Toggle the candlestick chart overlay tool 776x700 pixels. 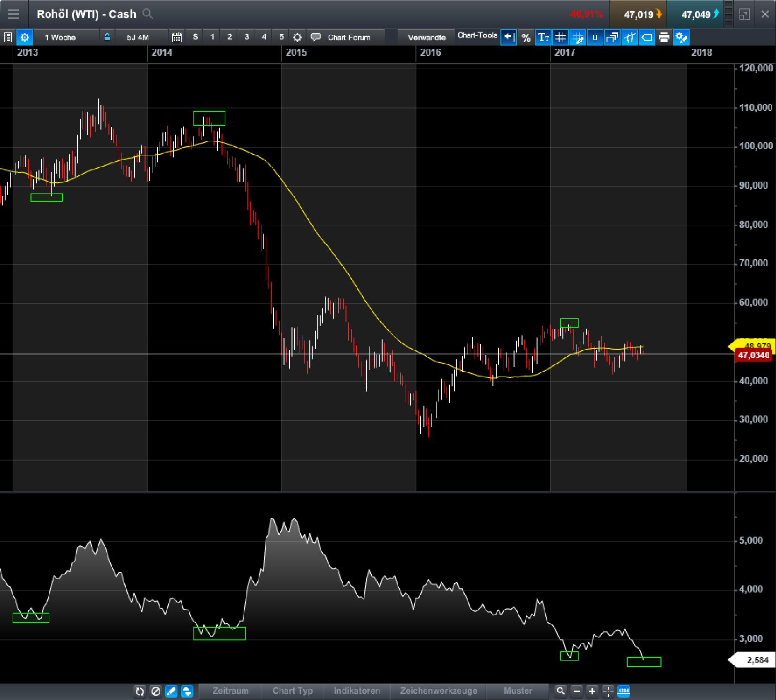click(x=630, y=37)
